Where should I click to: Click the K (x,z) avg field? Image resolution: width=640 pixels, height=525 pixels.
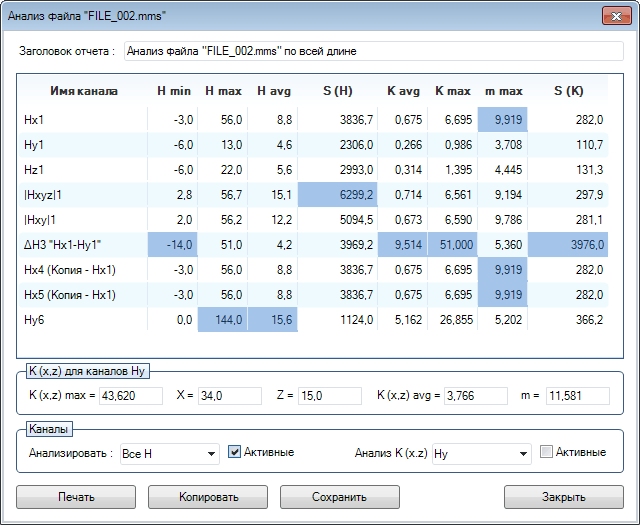476,396
